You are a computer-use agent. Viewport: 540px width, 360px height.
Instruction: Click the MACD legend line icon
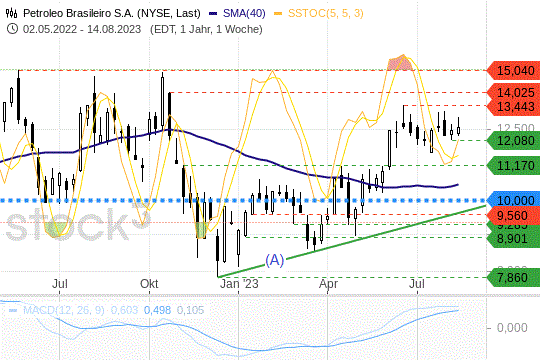pos(13,310)
